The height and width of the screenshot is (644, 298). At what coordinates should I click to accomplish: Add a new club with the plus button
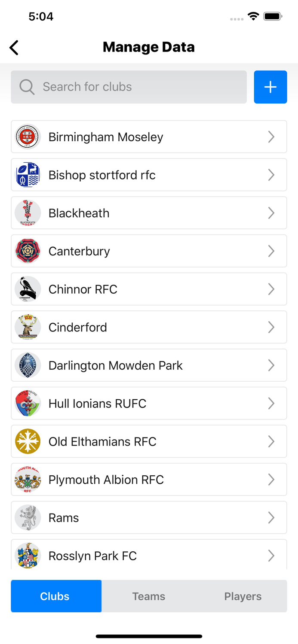tap(270, 87)
